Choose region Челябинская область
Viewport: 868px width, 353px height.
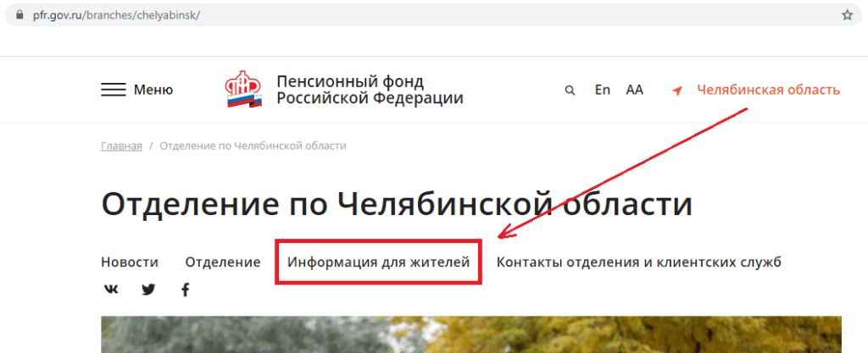[x=768, y=90]
